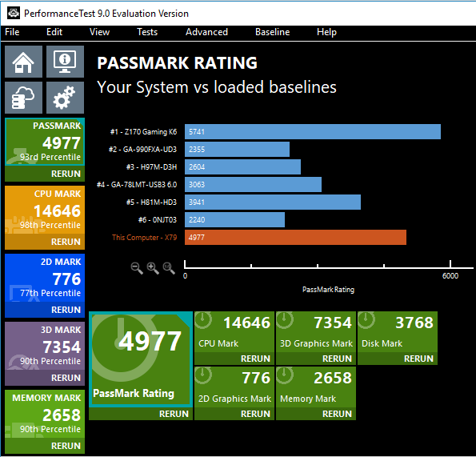Click the PASSMARK RATING heading
This screenshot has width=476, height=457.
pos(178,63)
